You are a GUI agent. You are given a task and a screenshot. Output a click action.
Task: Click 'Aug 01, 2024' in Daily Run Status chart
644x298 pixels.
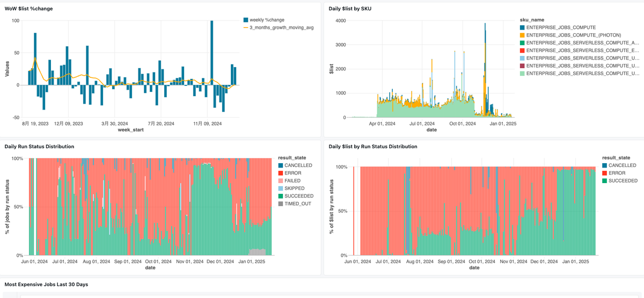(98, 261)
